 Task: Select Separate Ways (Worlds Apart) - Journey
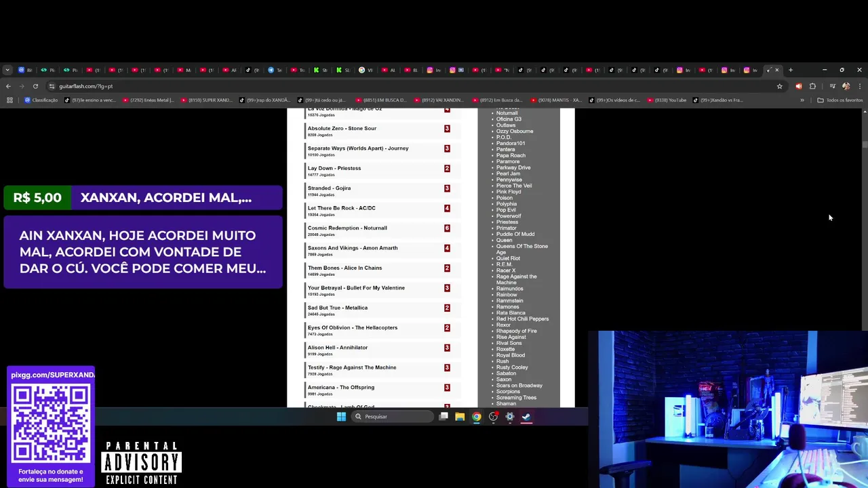tap(358, 148)
